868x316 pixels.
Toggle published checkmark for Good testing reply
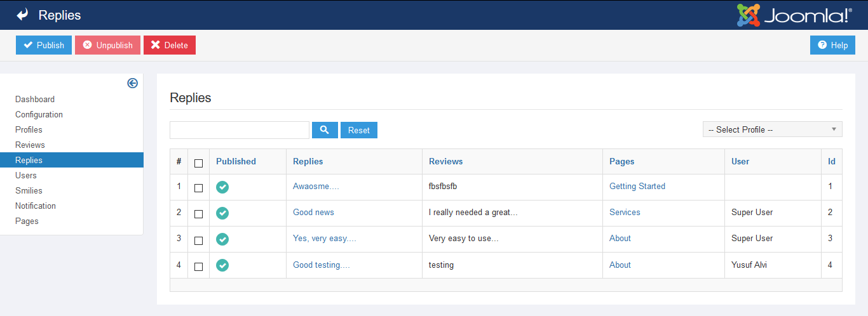[x=222, y=265]
